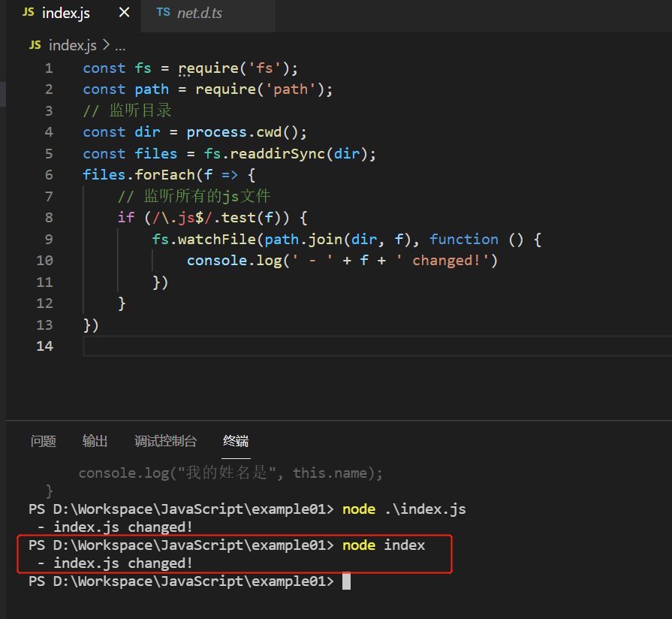Image resolution: width=672 pixels, height=619 pixels.
Task: Click the JS icon in the breadcrumb
Action: tap(35, 45)
